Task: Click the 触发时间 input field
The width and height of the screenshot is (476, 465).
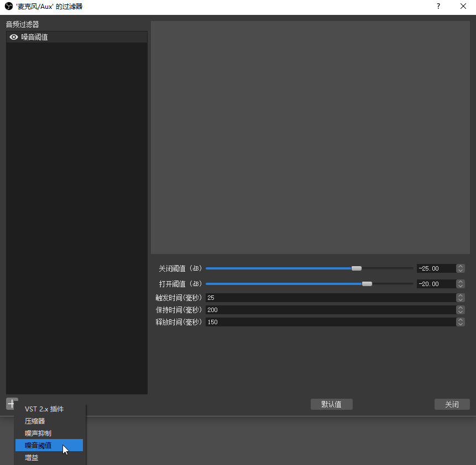Action: point(331,298)
